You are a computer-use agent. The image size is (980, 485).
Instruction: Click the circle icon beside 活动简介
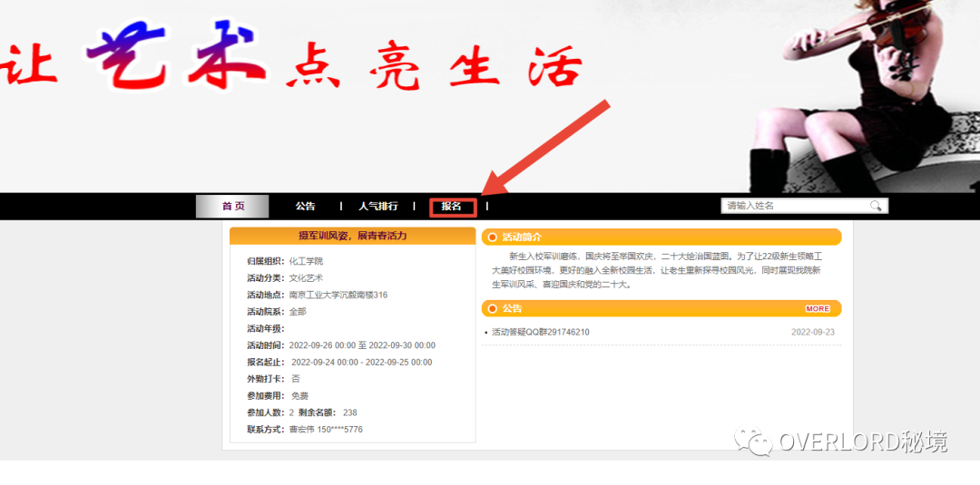(492, 238)
